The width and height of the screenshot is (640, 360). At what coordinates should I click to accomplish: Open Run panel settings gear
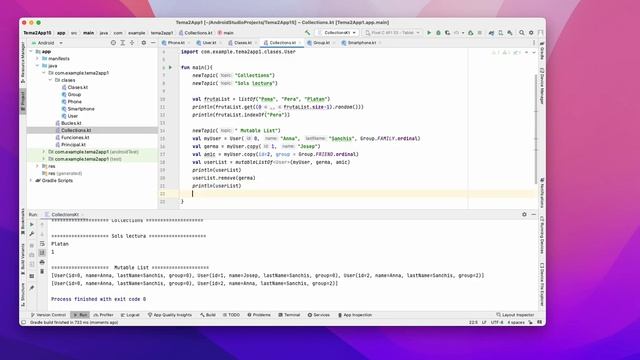tap(524, 214)
